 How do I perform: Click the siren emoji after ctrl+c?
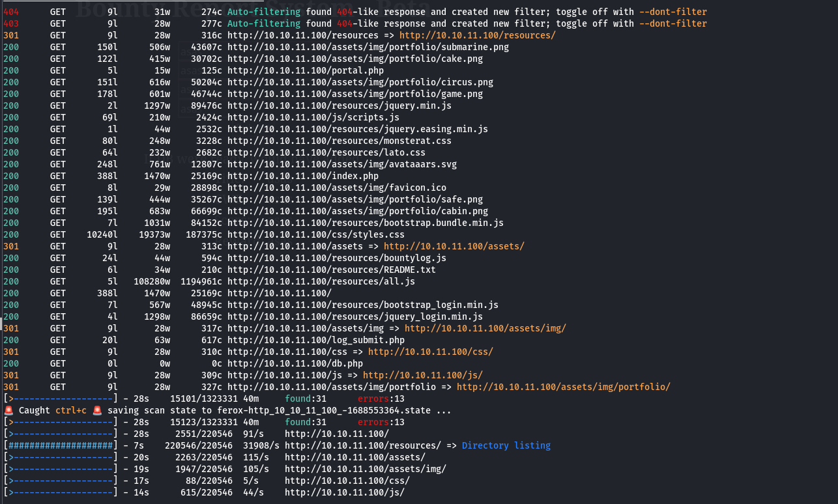click(97, 410)
